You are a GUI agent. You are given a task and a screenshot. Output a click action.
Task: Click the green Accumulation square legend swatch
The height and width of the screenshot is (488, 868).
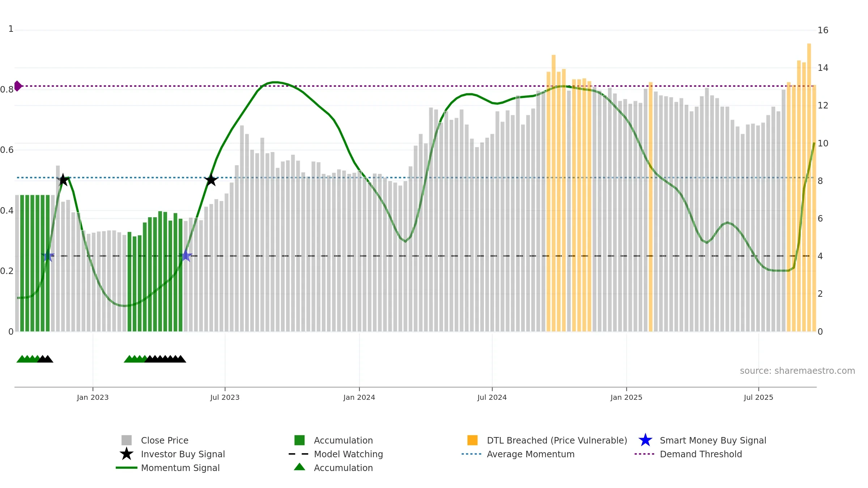pos(299,440)
